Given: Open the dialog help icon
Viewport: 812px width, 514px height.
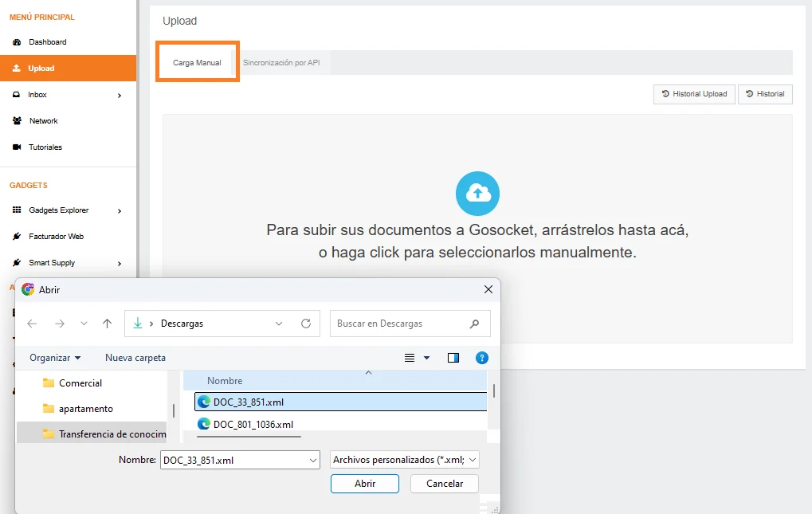Looking at the screenshot, I should point(481,358).
